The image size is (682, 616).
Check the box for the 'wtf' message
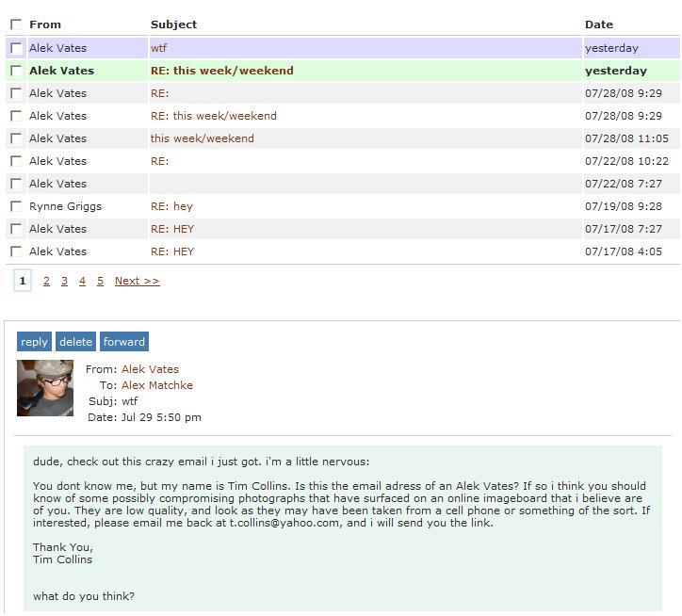[16, 48]
